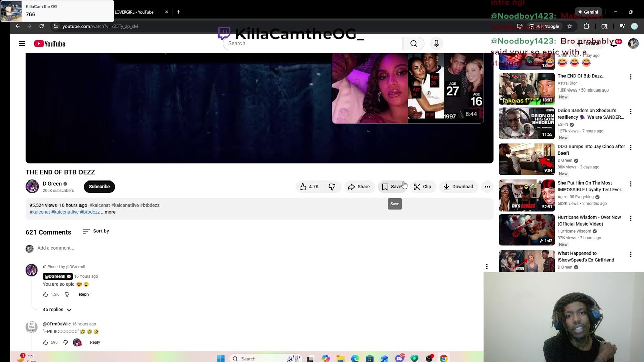Switch to the LOVERGIRL - YouTube tab
This screenshot has height=362, width=644.
click(134, 12)
